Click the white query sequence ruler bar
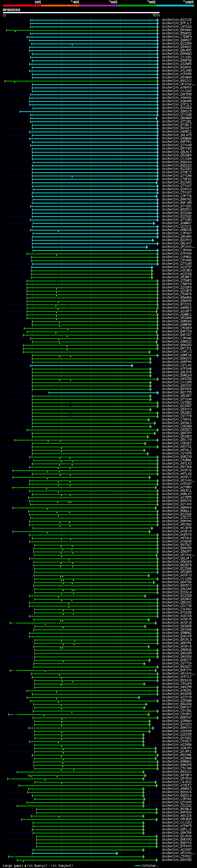 tap(81, 12)
